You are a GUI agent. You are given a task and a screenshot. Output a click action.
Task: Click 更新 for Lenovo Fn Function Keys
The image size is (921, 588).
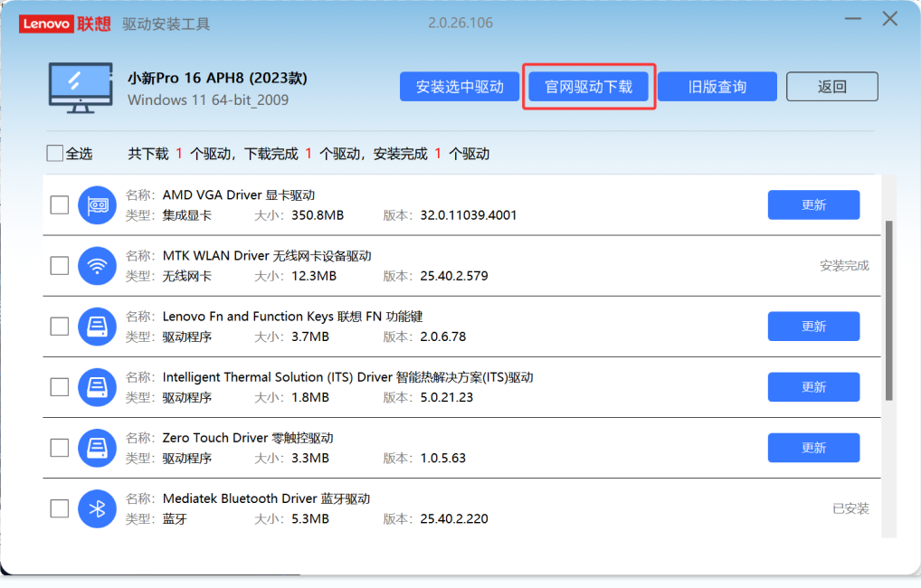[x=813, y=326]
